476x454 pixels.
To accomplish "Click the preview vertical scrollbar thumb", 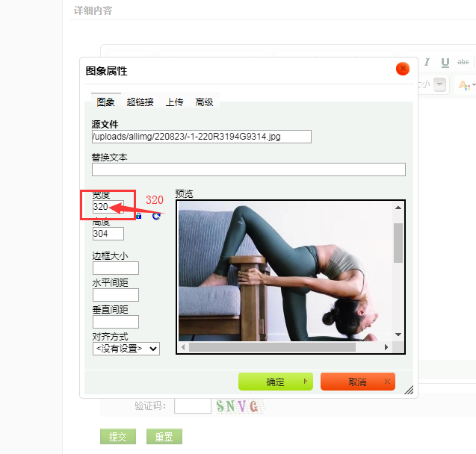I will (398, 243).
